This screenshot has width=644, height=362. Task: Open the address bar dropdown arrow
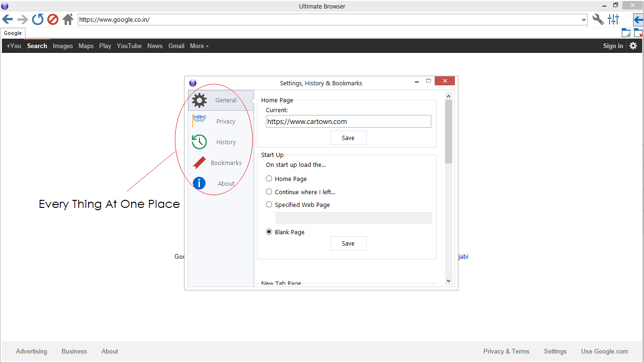[585, 19]
